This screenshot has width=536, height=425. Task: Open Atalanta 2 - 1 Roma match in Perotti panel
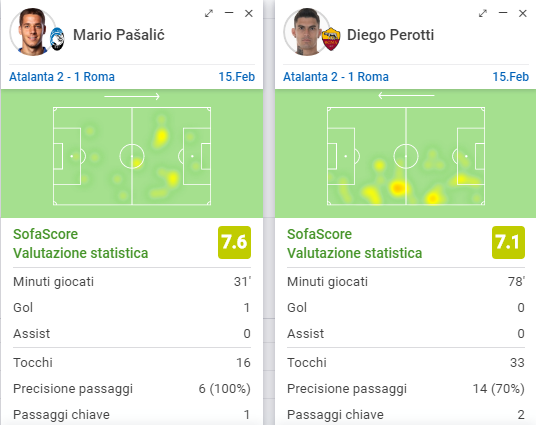[x=336, y=77]
